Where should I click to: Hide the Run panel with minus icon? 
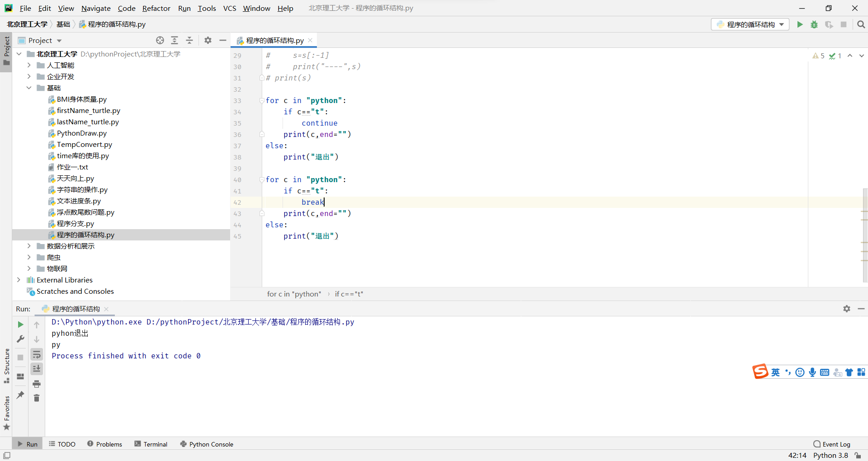click(861, 309)
